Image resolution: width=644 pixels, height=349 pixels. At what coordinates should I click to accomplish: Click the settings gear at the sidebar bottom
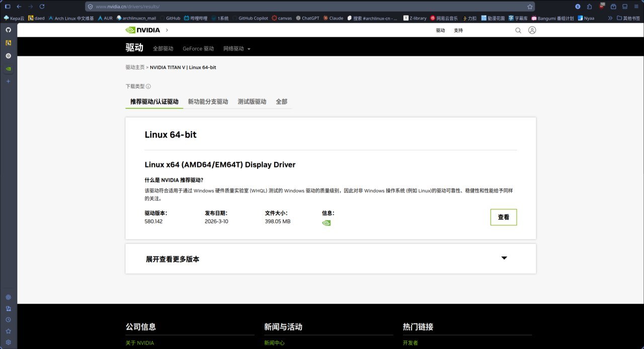[x=8, y=342]
